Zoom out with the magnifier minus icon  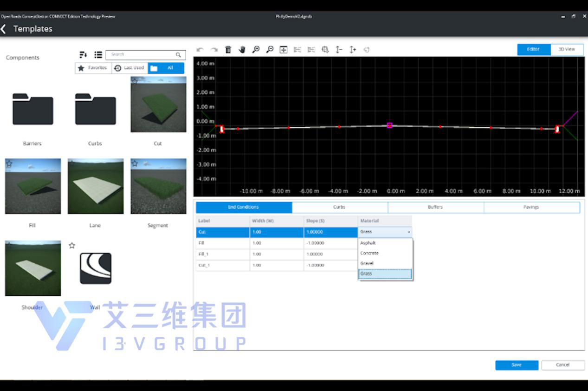270,50
